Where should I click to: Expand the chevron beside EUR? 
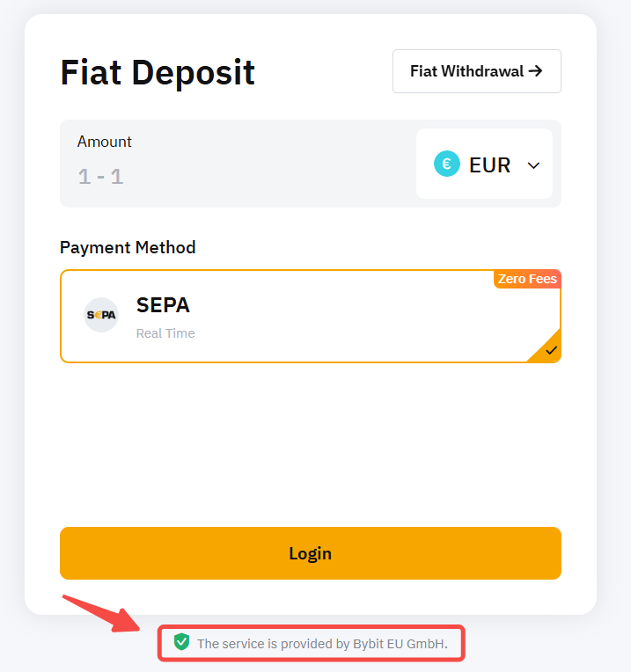point(533,164)
